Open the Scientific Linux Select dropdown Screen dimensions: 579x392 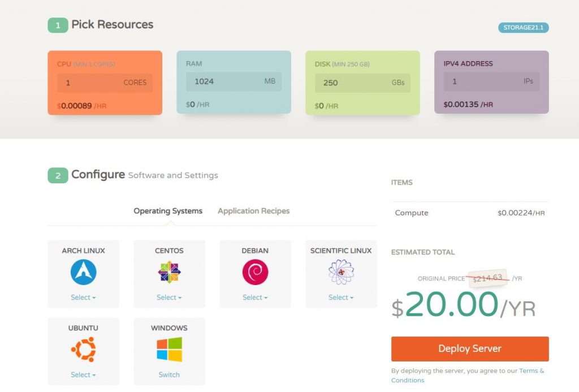[x=341, y=298]
